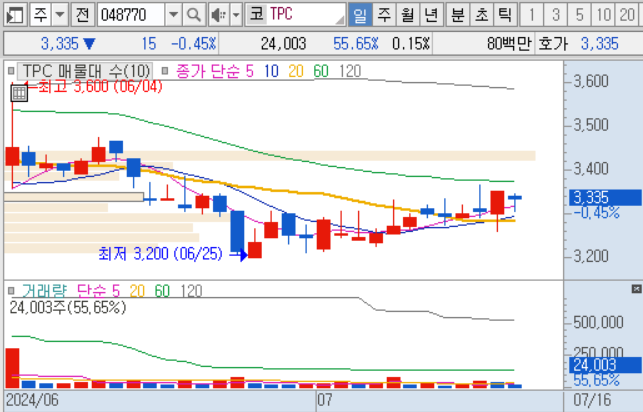Select interval button 20

[627, 15]
